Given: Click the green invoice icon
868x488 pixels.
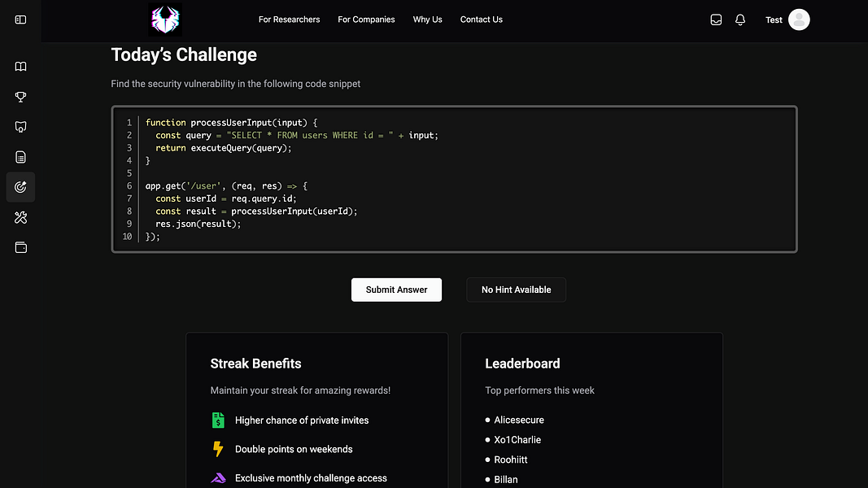Looking at the screenshot, I should pos(218,420).
